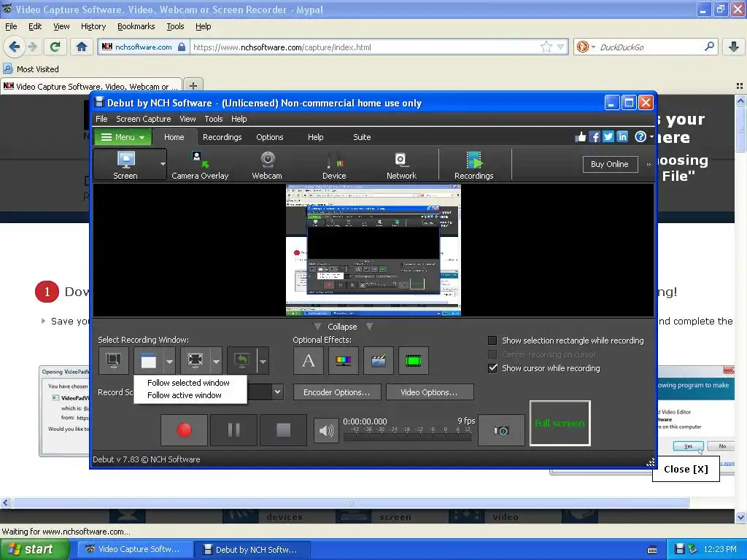This screenshot has width=747, height=560.
Task: Click the speaker volume icon
Action: 326,430
